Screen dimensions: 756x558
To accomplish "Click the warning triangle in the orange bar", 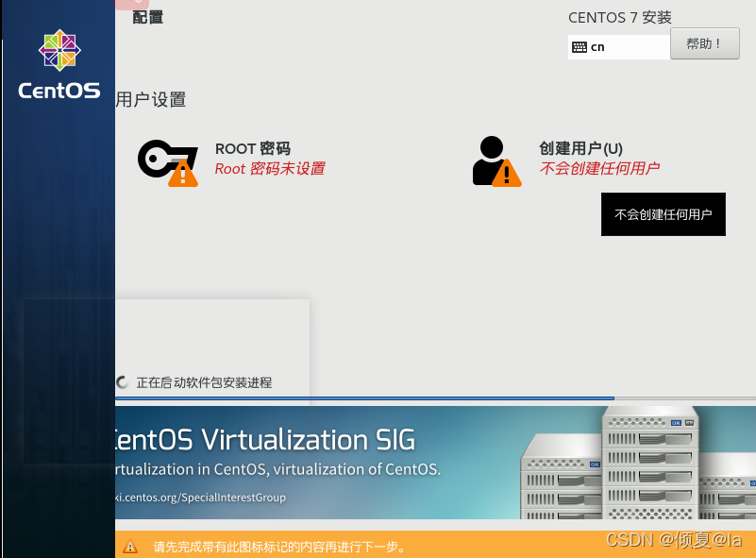I will point(130,547).
